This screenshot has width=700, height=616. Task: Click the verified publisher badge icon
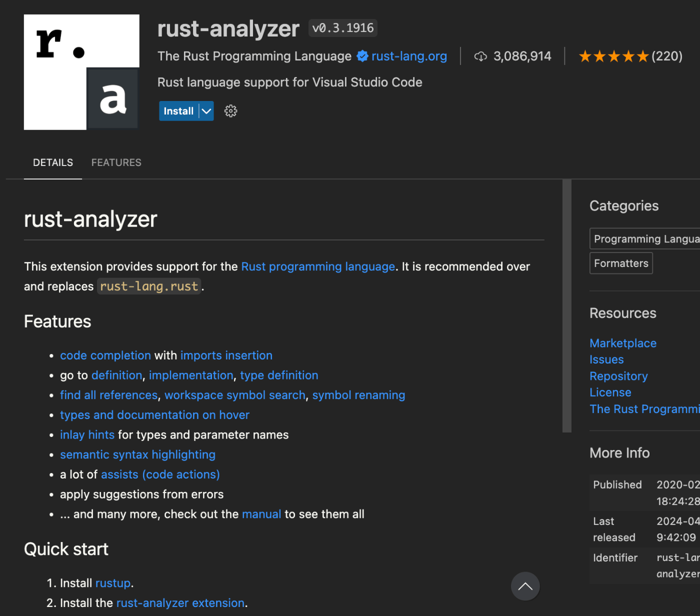coord(362,56)
